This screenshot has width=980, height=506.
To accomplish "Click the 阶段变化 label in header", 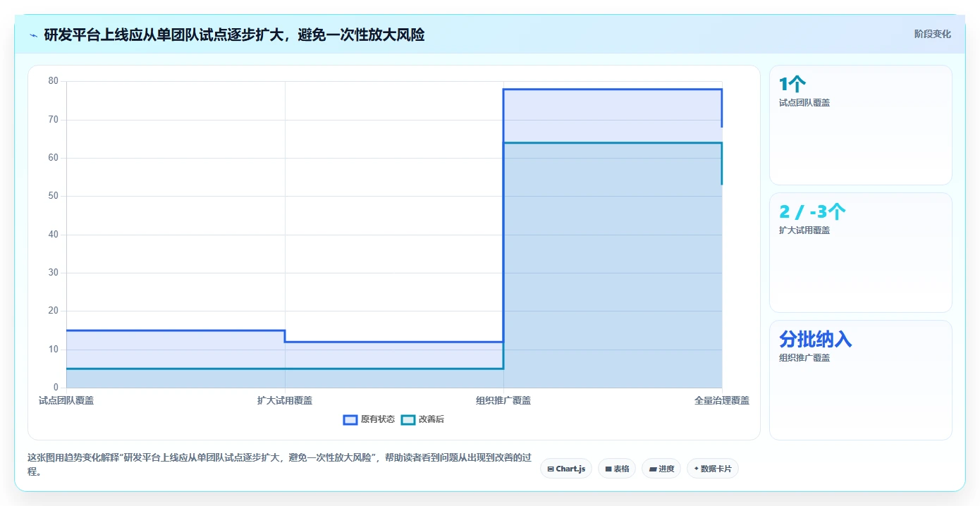I will (933, 34).
